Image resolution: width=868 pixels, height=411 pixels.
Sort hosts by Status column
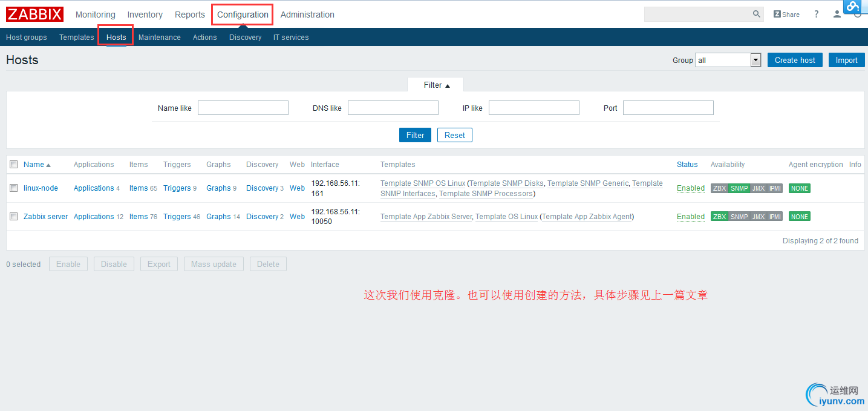[x=687, y=165]
